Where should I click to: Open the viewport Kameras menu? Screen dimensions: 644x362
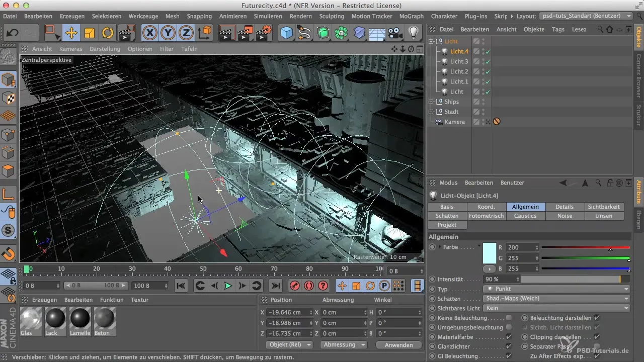click(70, 49)
